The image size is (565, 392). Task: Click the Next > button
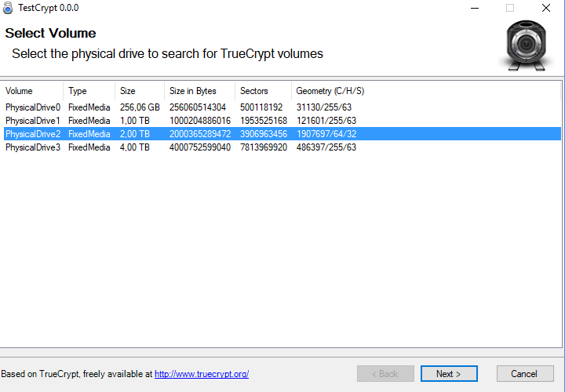pyautogui.click(x=449, y=374)
